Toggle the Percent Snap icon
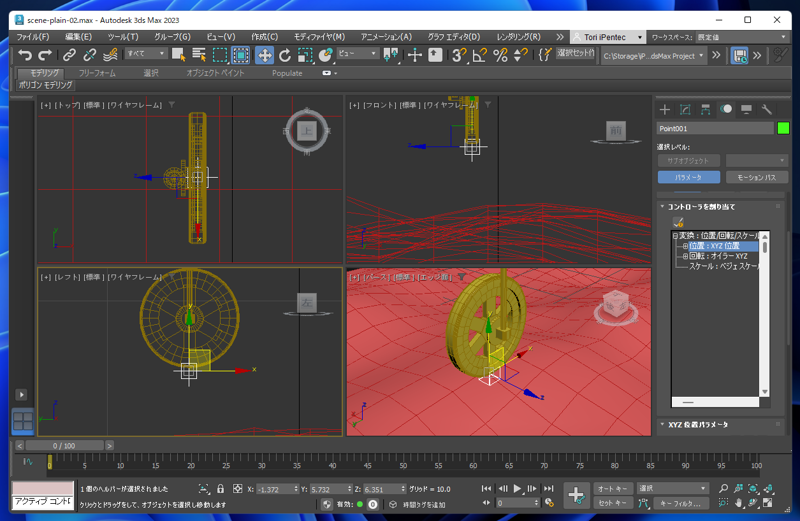800x521 pixels. (x=501, y=55)
